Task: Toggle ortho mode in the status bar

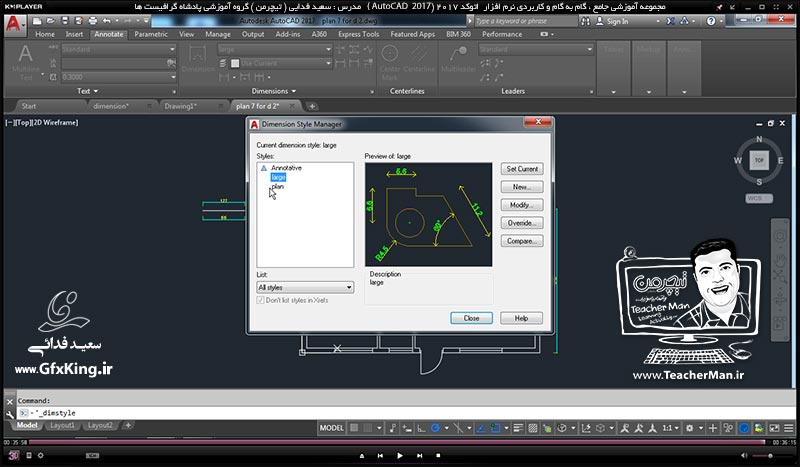Action: point(421,428)
